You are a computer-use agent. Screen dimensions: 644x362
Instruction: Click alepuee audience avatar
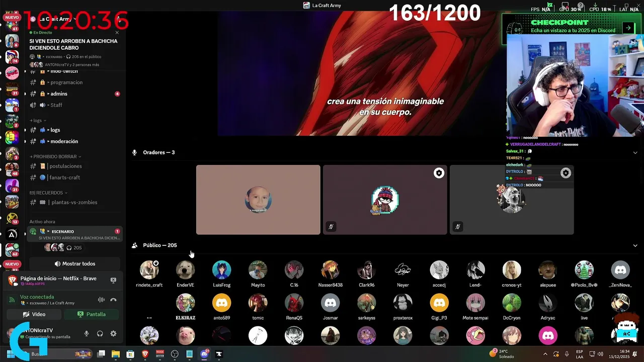(548, 270)
